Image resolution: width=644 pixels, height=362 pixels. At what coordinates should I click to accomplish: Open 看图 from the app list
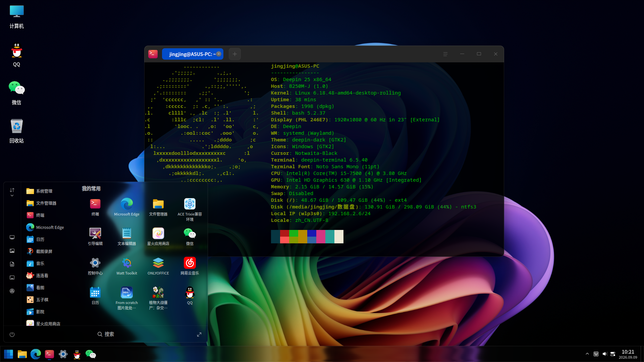(x=35, y=288)
